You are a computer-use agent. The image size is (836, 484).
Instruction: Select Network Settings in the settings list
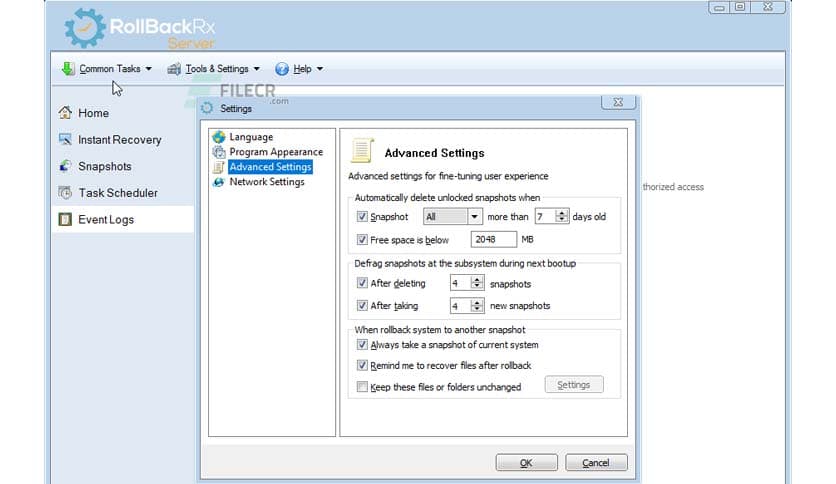267,182
